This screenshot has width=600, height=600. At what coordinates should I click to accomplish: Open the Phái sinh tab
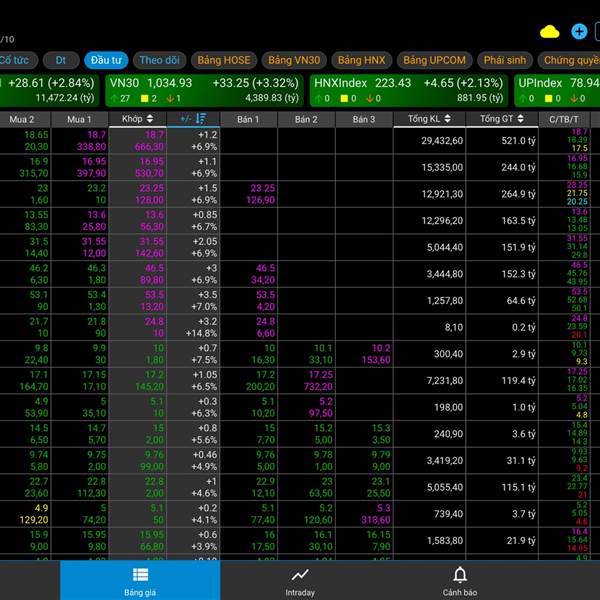(505, 60)
